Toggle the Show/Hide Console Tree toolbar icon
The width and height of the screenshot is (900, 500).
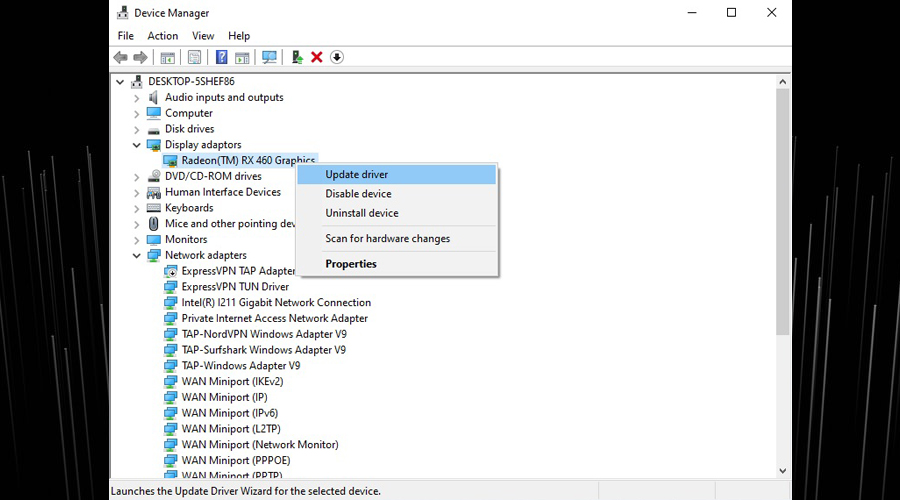coord(168,57)
